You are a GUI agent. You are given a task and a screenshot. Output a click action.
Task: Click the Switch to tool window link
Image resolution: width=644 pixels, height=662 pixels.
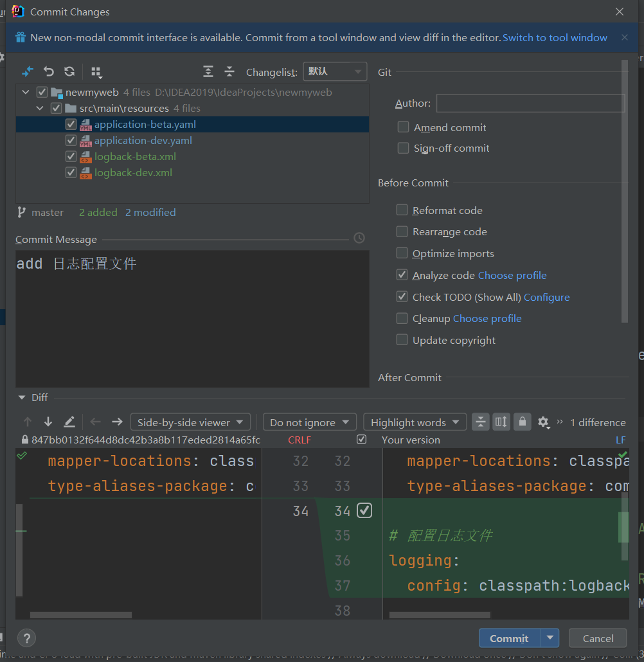[555, 37]
